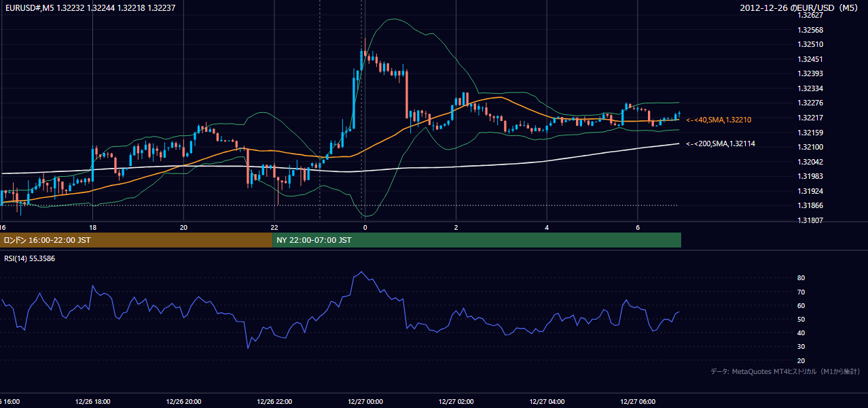Click price level 1.32217 on axis

809,118
